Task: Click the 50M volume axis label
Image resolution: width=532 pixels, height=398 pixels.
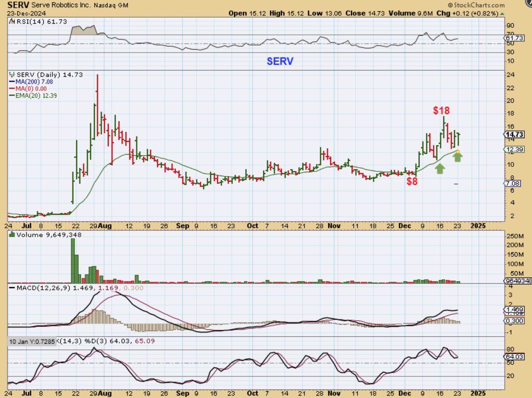Action: pos(517,274)
